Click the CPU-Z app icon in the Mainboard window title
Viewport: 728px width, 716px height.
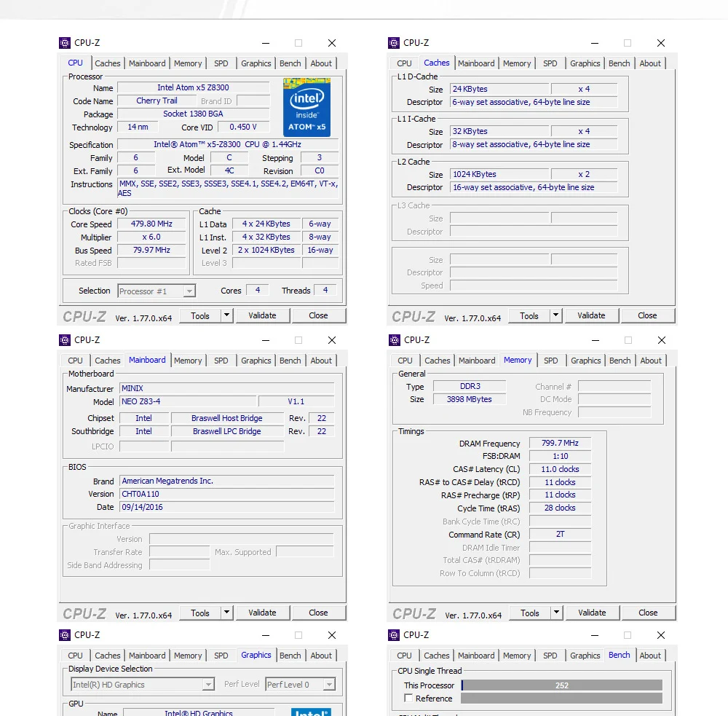pyautogui.click(x=65, y=340)
